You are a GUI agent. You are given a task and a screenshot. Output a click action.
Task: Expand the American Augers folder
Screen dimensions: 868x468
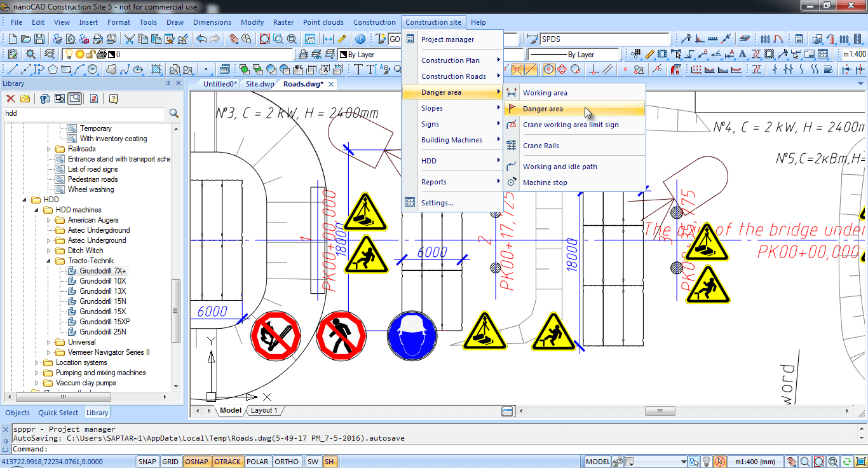[49, 220]
